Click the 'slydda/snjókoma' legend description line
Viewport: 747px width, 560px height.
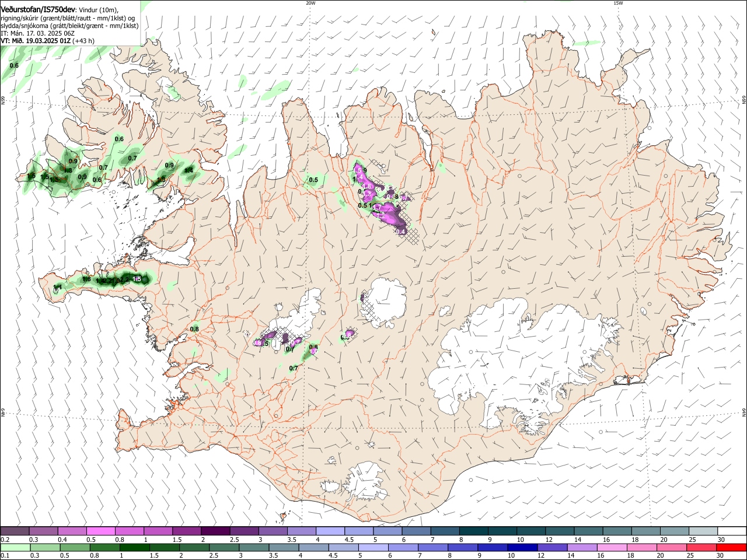69,26
